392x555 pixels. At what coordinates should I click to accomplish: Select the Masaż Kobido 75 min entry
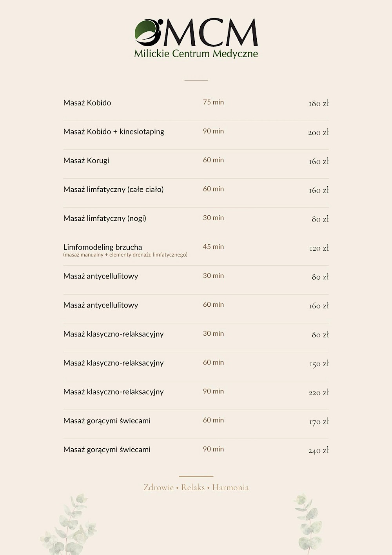(196, 103)
